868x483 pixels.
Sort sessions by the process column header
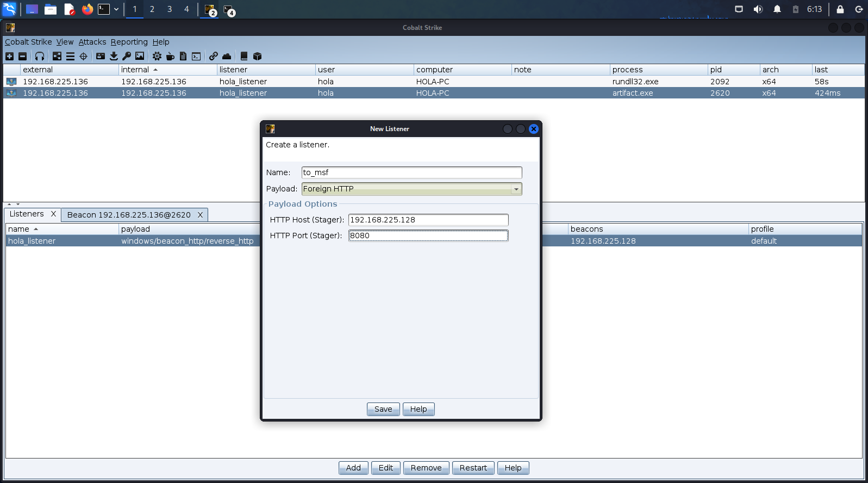(x=659, y=70)
